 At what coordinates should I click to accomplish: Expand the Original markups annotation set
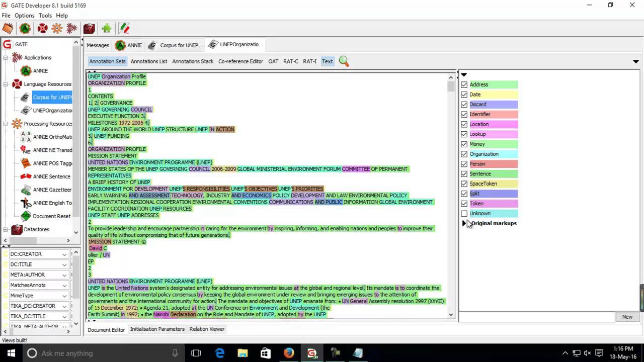pos(464,223)
